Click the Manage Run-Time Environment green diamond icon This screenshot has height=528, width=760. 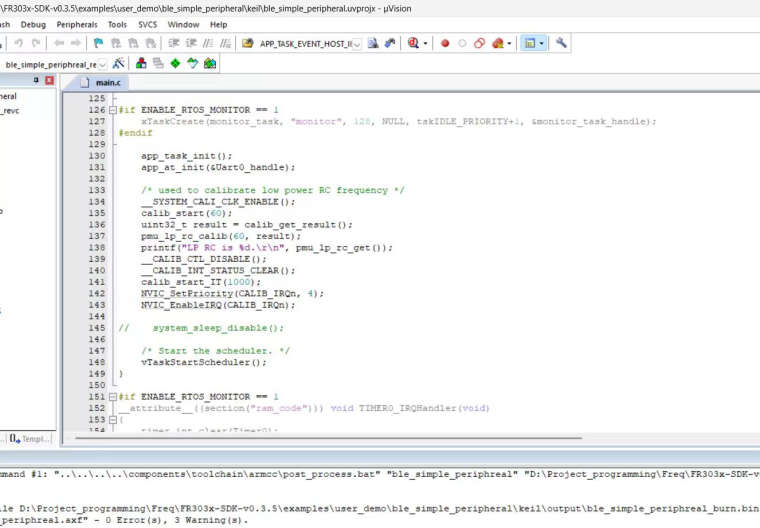pyautogui.click(x=175, y=64)
